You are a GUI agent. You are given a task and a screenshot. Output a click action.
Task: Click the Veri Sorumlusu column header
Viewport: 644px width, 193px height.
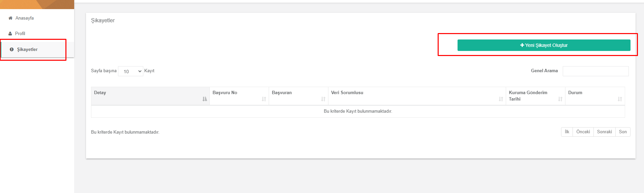coord(347,93)
